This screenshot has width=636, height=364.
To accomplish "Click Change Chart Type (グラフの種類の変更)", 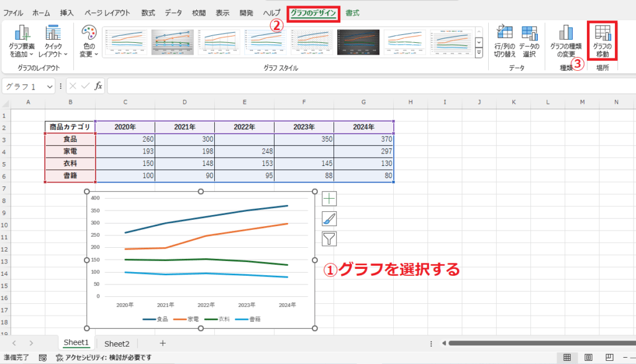I will (566, 41).
